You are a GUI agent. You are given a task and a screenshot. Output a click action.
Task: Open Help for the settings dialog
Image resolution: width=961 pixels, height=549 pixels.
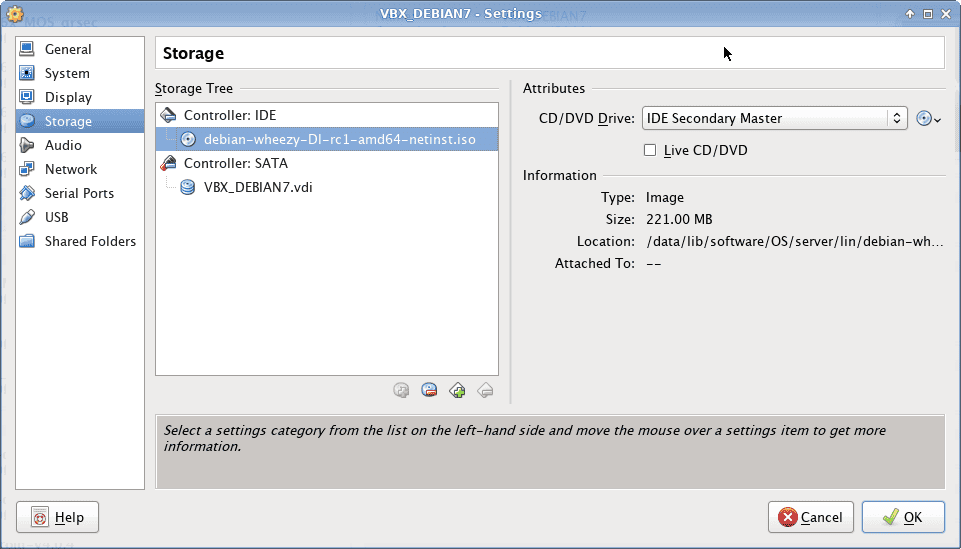click(58, 517)
